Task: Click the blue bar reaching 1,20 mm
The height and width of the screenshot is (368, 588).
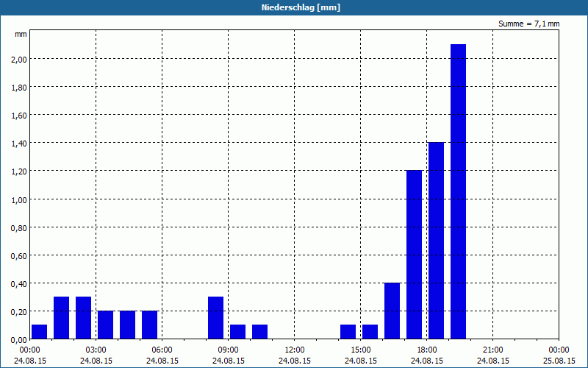Action: coord(414,255)
